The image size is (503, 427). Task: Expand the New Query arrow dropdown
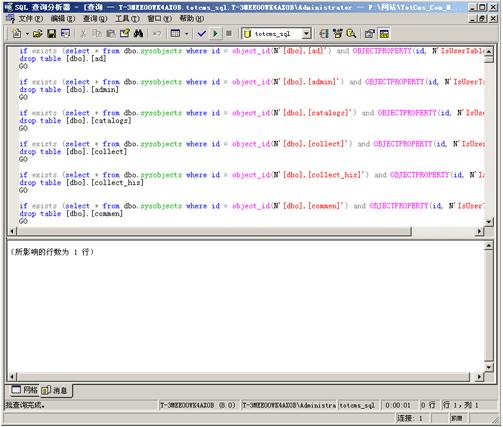27,34
